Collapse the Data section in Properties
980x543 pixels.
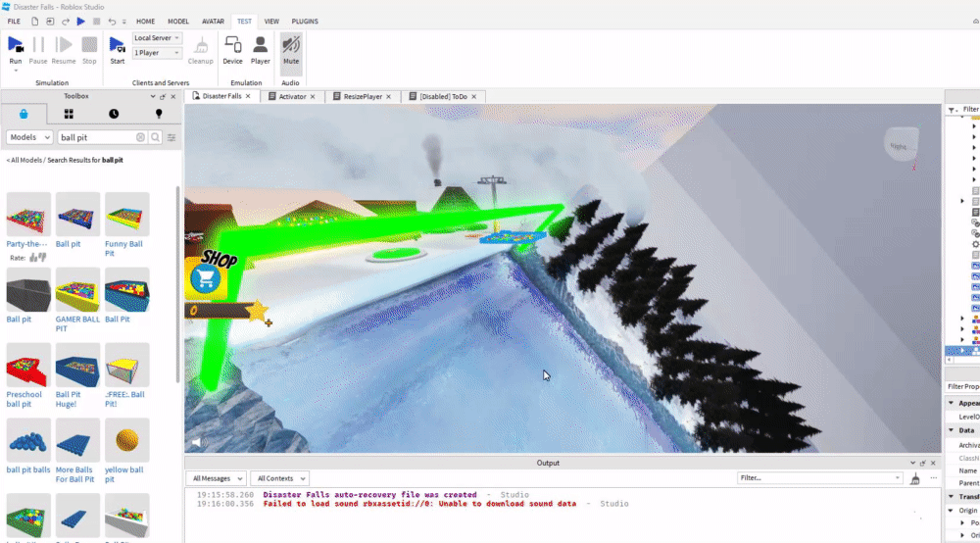point(952,430)
